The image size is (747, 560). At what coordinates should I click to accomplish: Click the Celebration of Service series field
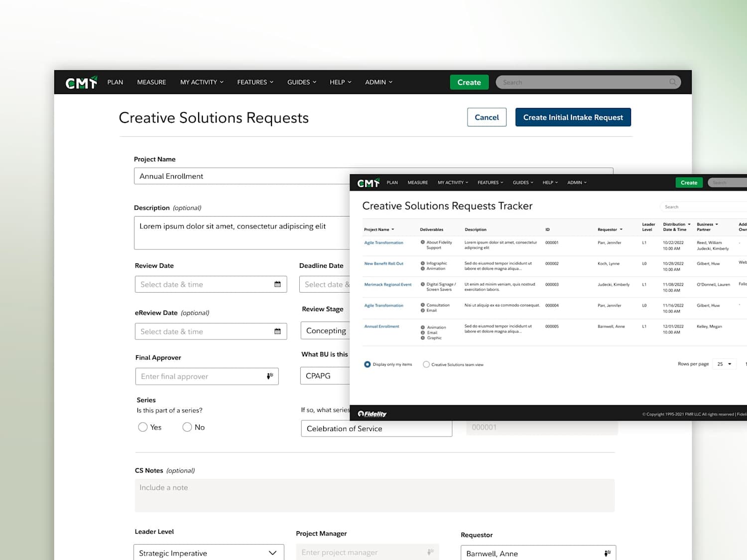click(376, 429)
